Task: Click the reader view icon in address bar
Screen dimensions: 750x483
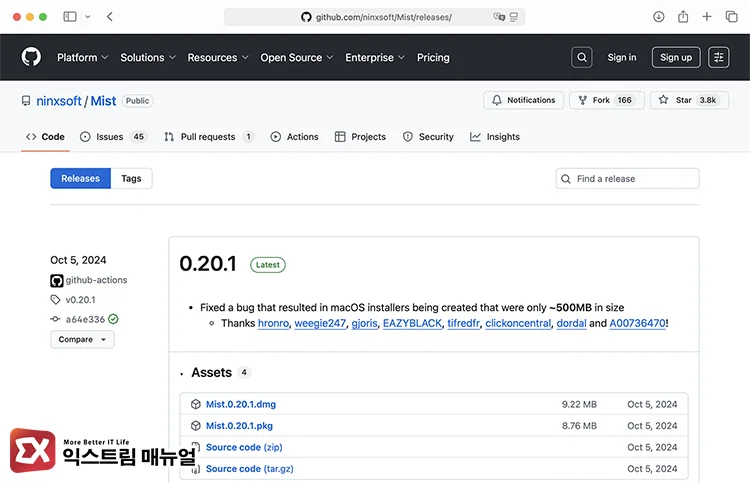Action: click(x=514, y=17)
